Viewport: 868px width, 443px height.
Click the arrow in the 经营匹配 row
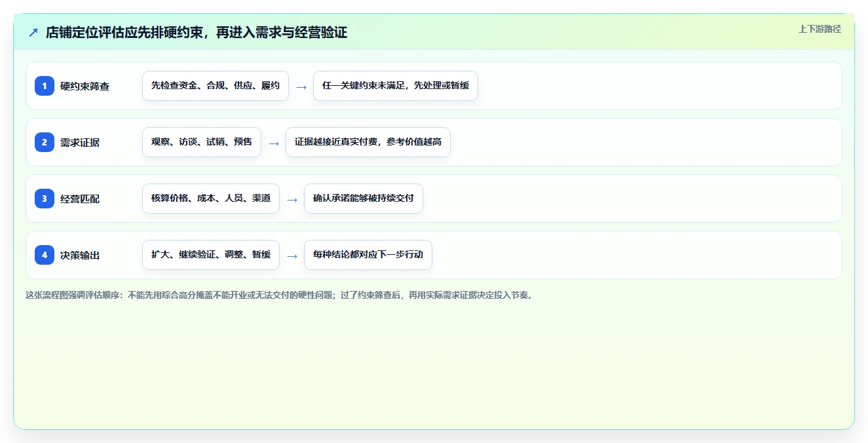pos(292,199)
